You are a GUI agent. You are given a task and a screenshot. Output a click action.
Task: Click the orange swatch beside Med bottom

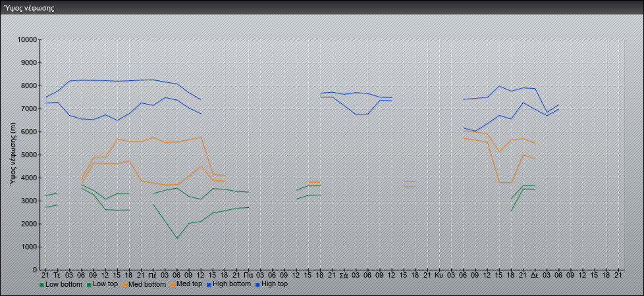click(124, 285)
